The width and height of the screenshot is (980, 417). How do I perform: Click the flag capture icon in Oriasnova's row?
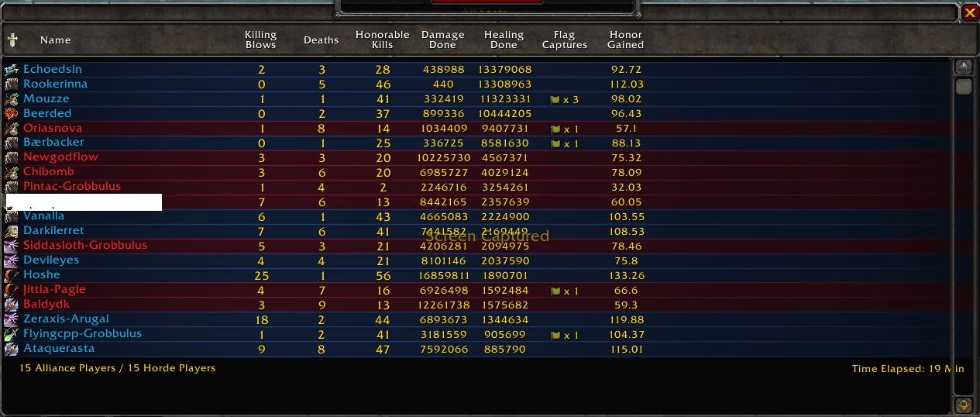click(x=555, y=129)
